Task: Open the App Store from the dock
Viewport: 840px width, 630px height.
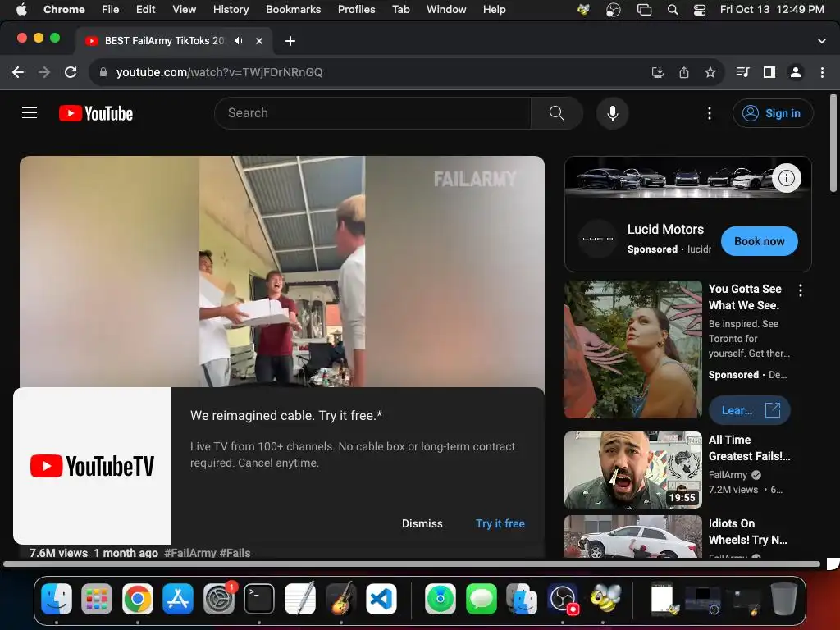Action: (178, 598)
